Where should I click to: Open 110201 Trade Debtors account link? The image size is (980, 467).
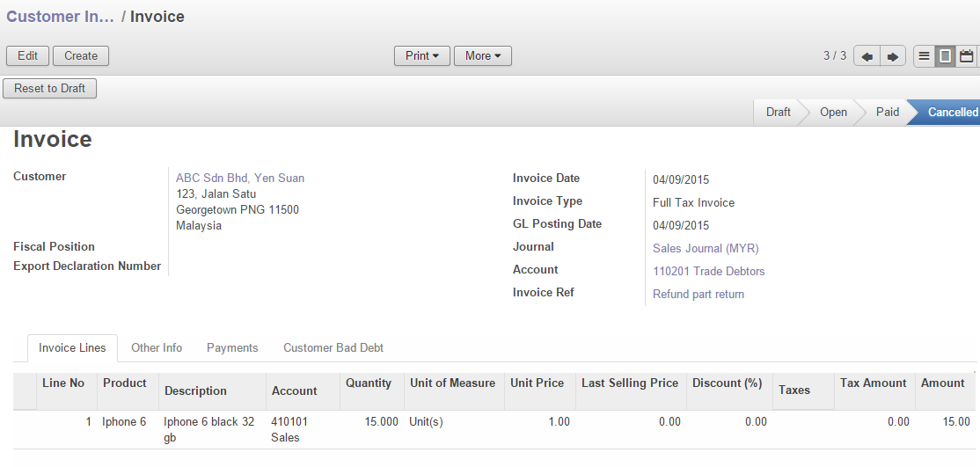point(709,272)
